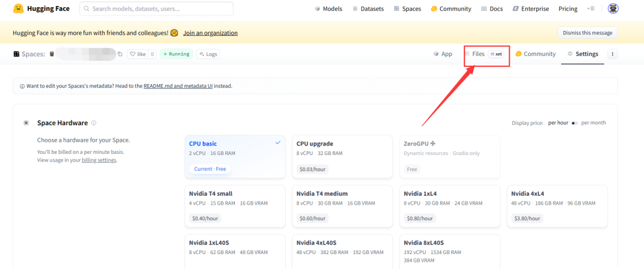Select the CPU upgrade hardware card
The height and width of the screenshot is (269, 644).
[342, 157]
